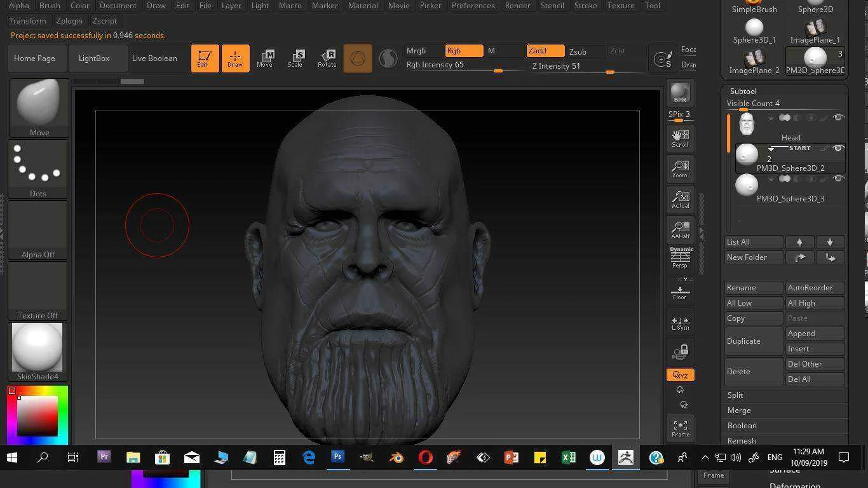This screenshot has height=488, width=868.
Task: Toggle L.Sym local symmetry
Action: click(x=680, y=323)
